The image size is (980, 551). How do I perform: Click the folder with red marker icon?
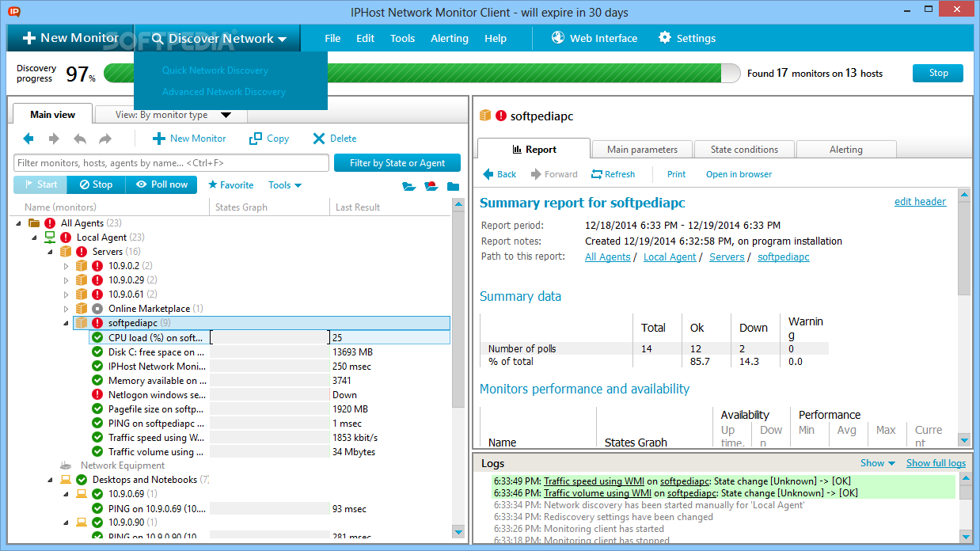[431, 187]
